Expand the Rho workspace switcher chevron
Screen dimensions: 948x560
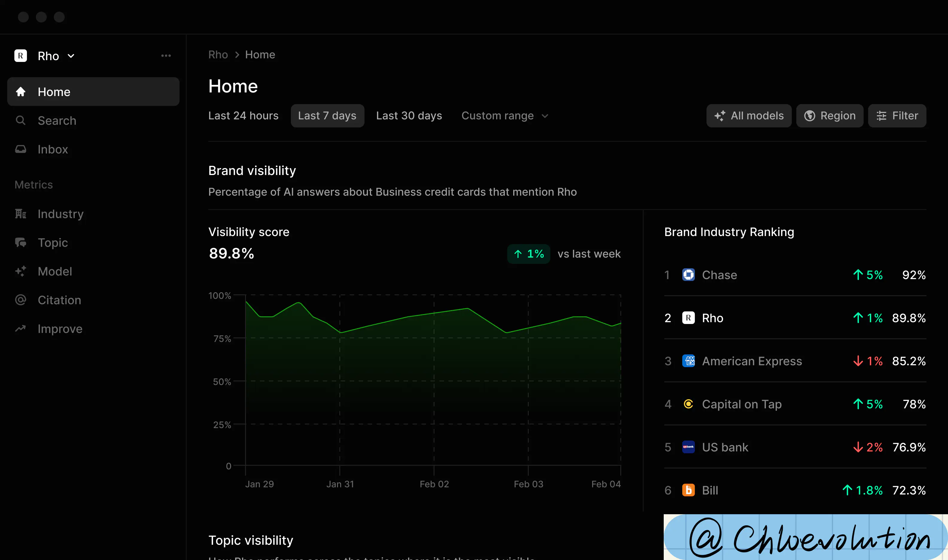71,56
